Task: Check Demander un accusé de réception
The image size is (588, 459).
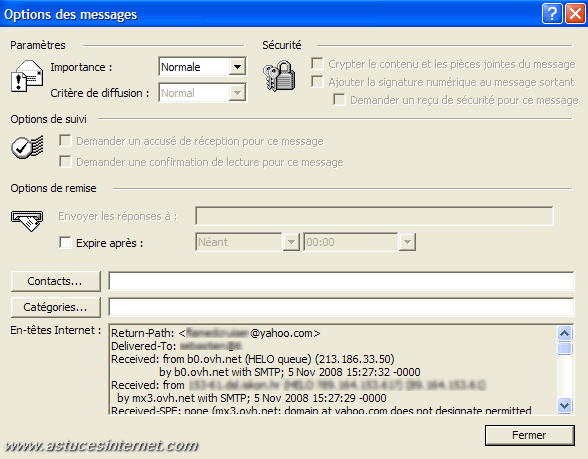Action: click(x=65, y=141)
